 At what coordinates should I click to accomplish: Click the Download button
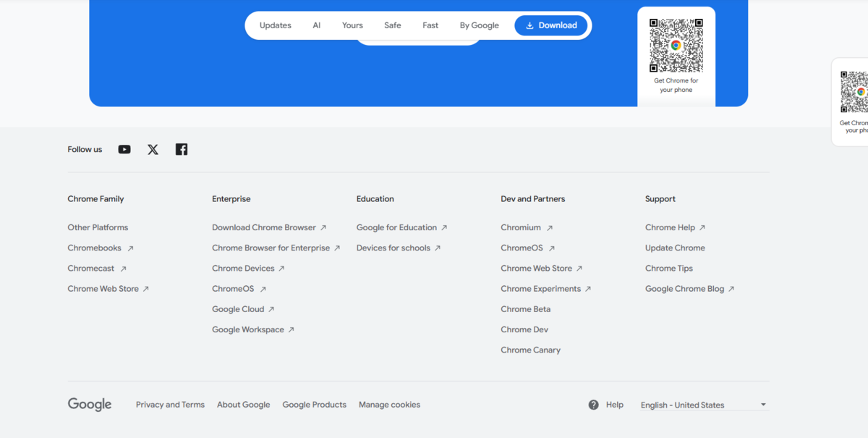[x=551, y=25]
